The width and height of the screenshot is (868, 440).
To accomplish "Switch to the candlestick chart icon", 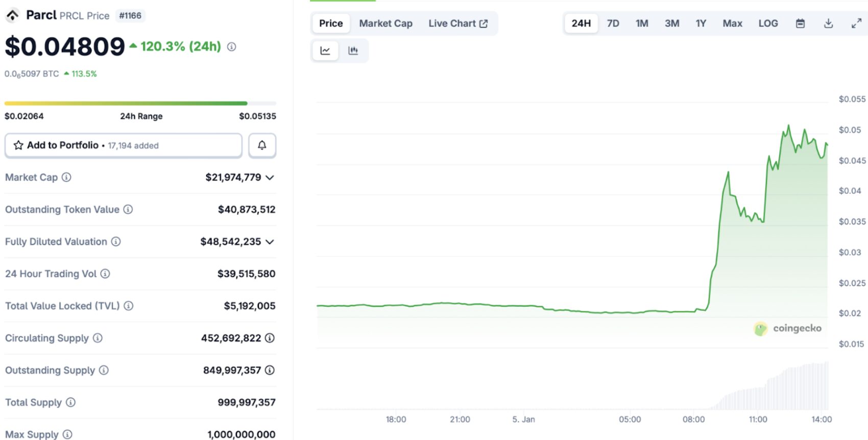I will [x=353, y=51].
